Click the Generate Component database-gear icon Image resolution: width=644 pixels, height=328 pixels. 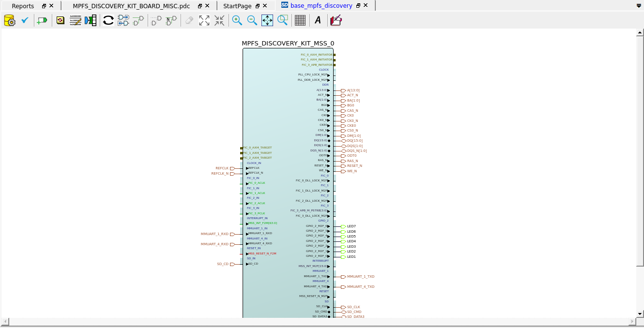tap(9, 20)
